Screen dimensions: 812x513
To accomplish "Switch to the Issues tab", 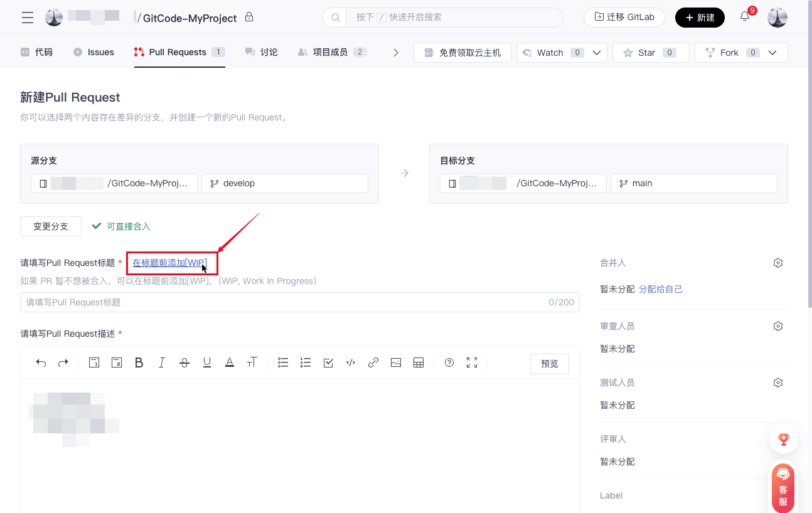I will tap(94, 52).
